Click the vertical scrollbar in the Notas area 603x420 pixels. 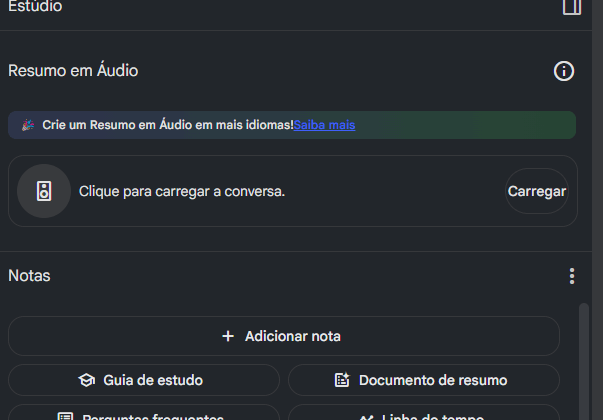click(584, 360)
